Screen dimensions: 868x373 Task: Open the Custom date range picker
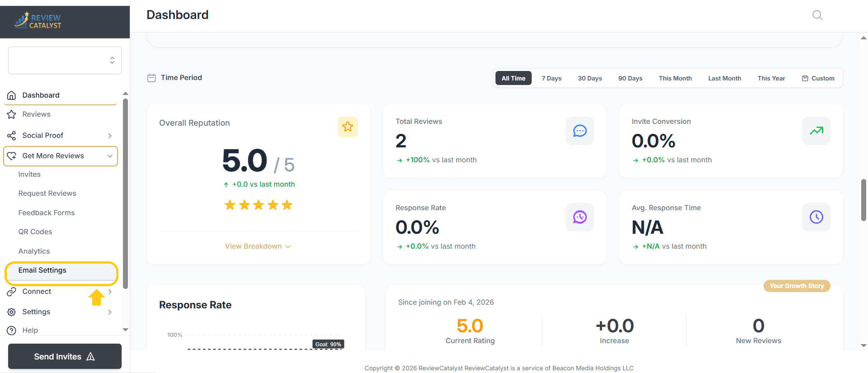818,78
